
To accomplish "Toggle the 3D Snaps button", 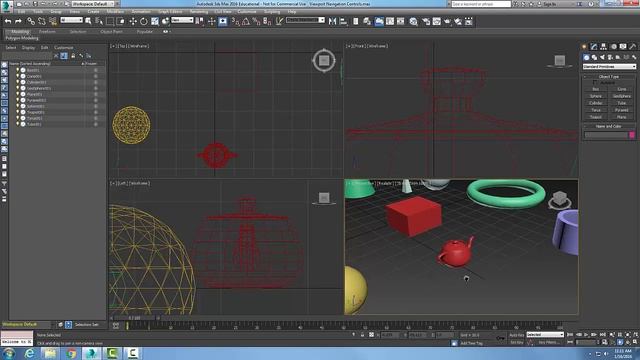I will pos(236,21).
